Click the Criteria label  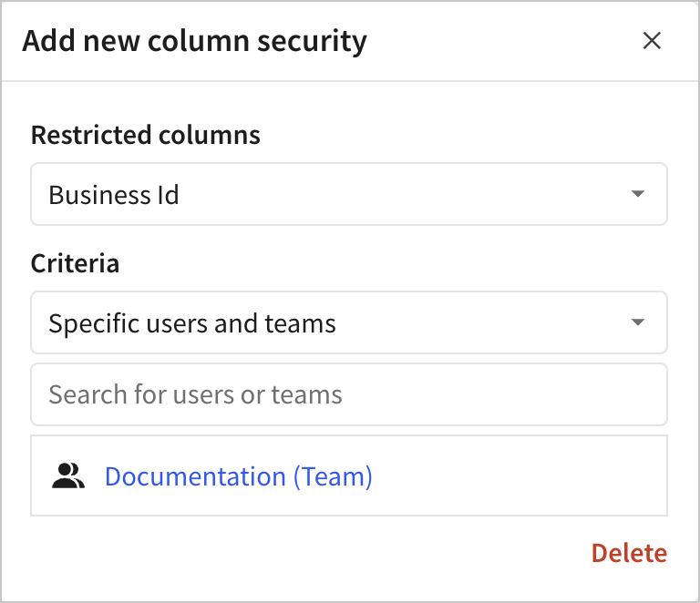coord(75,264)
